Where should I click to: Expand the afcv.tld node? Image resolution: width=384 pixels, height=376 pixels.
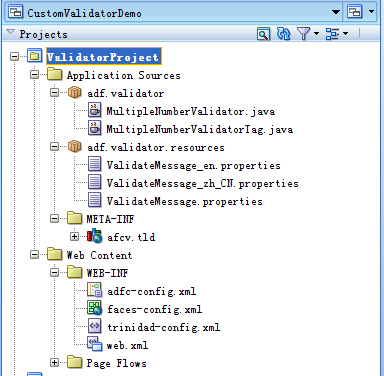(74, 236)
